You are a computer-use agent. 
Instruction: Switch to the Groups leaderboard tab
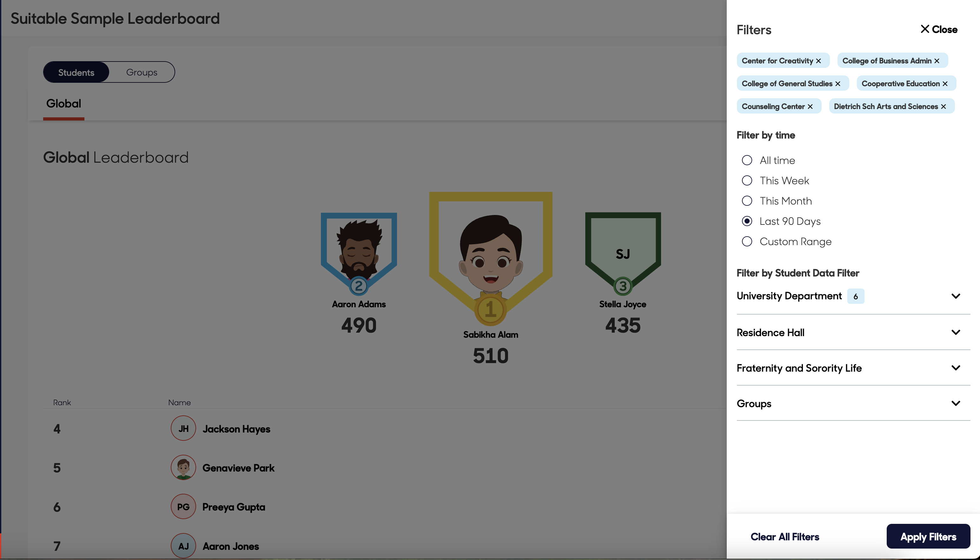pyautogui.click(x=142, y=72)
